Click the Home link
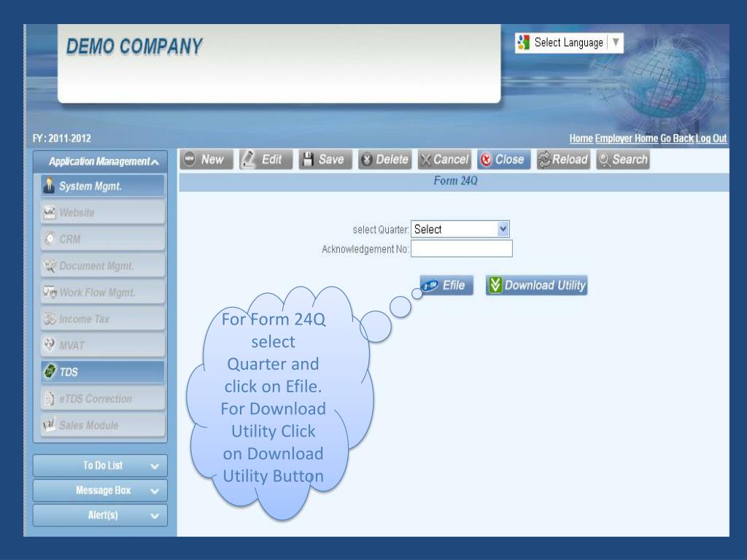Screen dimensions: 747x560 (581, 139)
